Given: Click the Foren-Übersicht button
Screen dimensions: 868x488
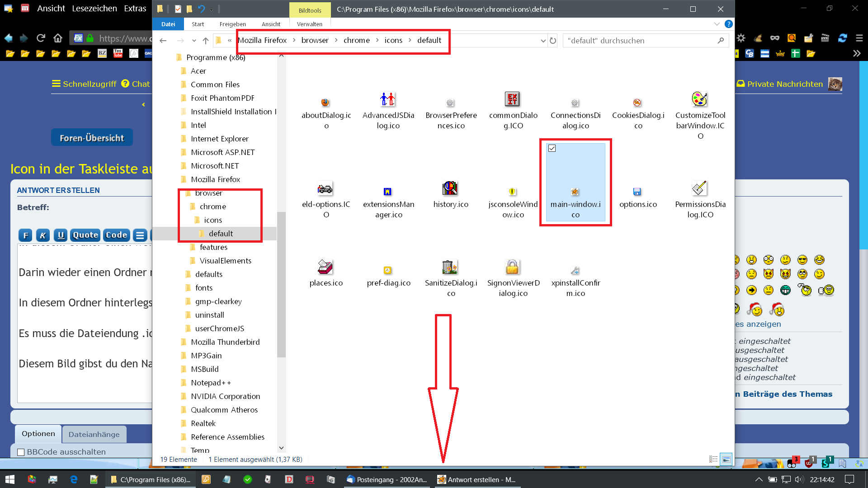Looking at the screenshot, I should pos(92,138).
